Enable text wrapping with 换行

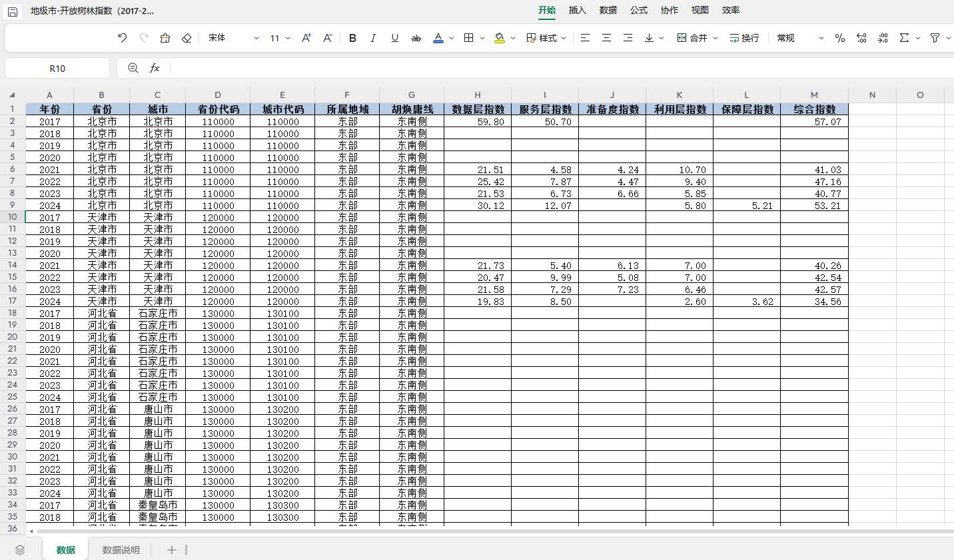pyautogui.click(x=744, y=38)
